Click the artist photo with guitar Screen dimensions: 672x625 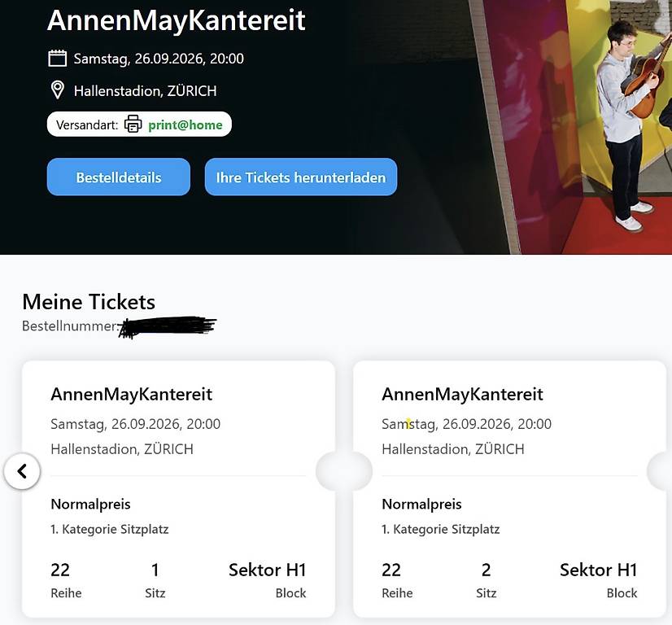591,127
